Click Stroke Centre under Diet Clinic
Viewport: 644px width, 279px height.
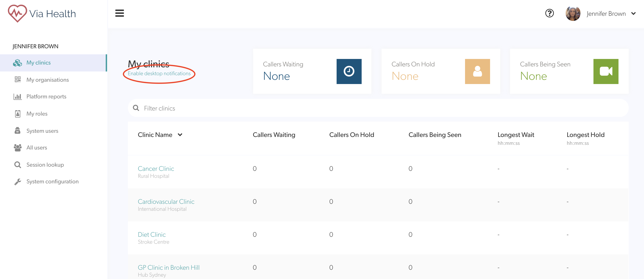(x=153, y=242)
